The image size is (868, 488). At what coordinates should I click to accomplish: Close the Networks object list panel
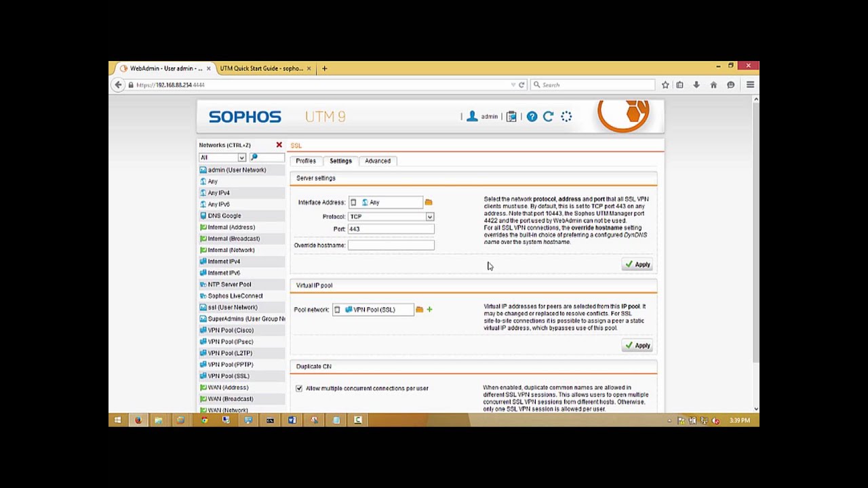pos(279,145)
